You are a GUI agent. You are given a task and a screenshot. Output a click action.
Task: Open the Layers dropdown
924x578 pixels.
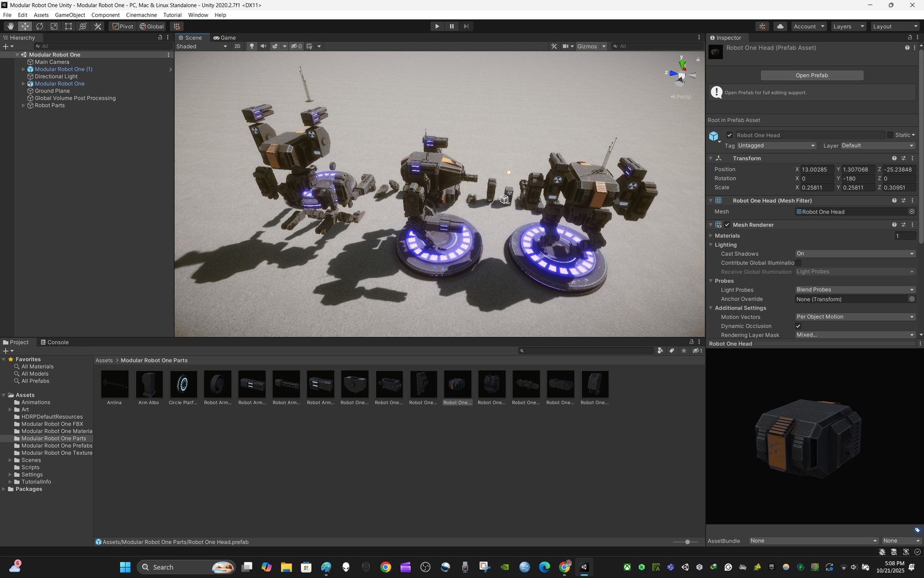849,26
